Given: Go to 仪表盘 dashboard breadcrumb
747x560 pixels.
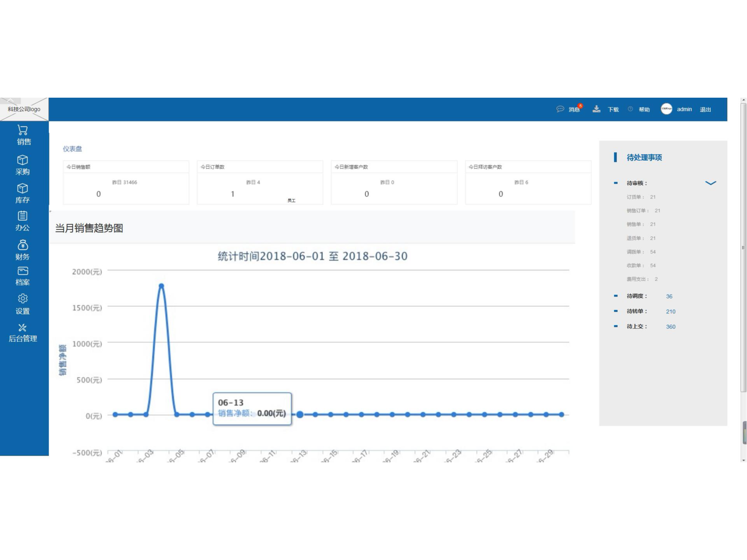Looking at the screenshot, I should click(72, 149).
